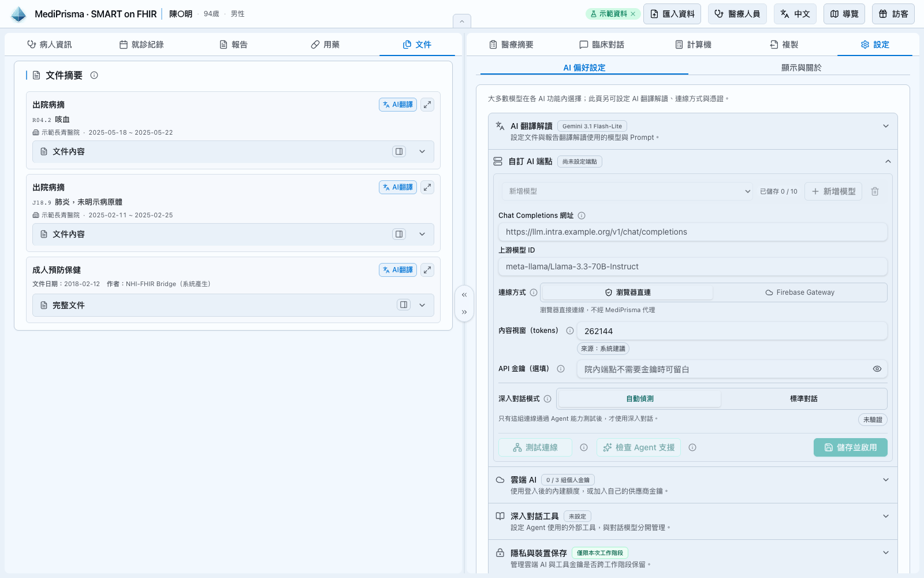Open the 新增模型 dropdown
The height and width of the screenshot is (578, 924).
[627, 191]
